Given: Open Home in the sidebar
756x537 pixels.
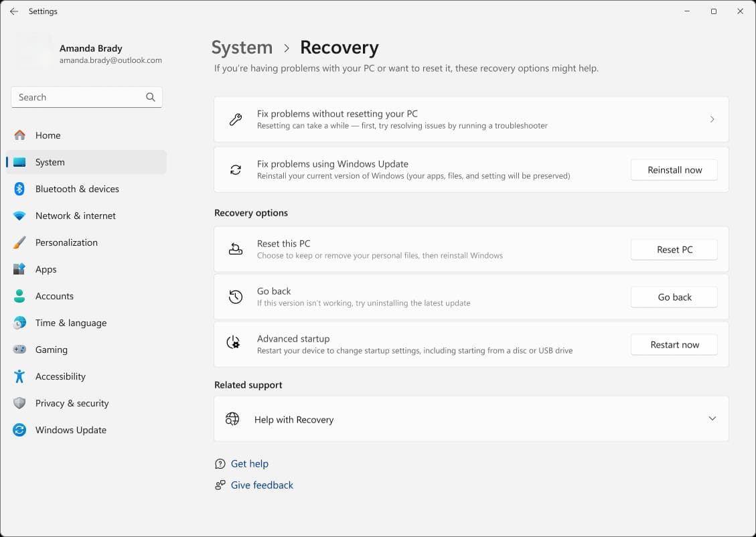Looking at the screenshot, I should pyautogui.click(x=86, y=135).
